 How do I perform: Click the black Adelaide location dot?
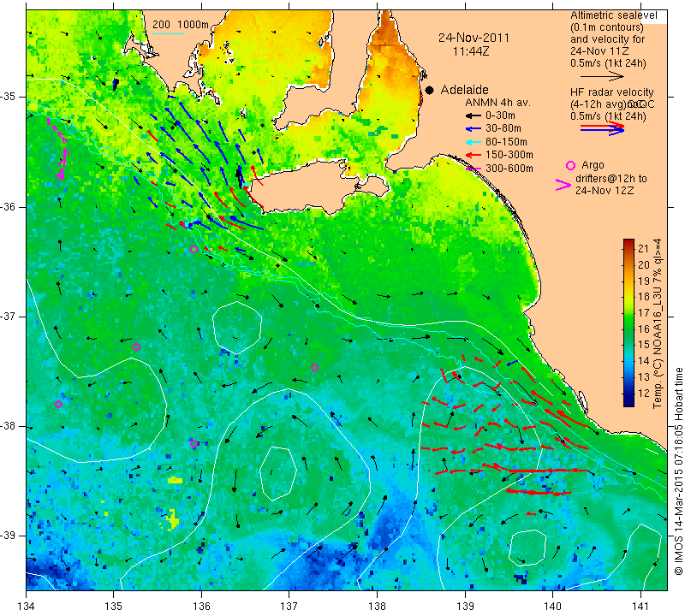point(430,91)
